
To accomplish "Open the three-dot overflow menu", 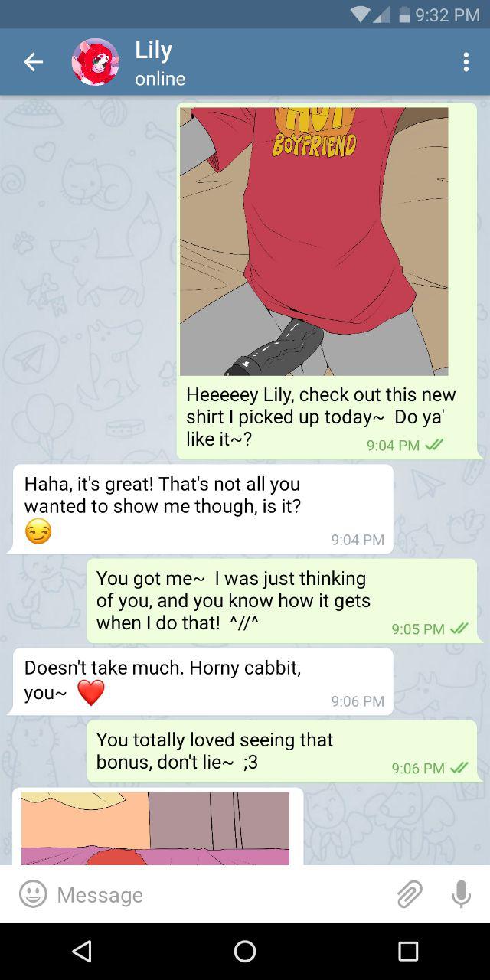I will point(465,62).
